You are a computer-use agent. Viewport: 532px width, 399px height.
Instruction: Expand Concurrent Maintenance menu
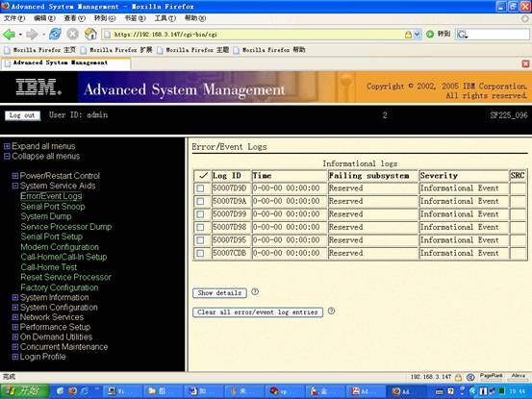coord(15,347)
